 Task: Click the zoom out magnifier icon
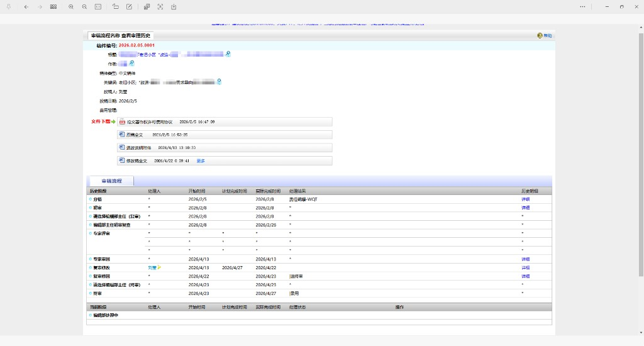pyautogui.click(x=85, y=6)
